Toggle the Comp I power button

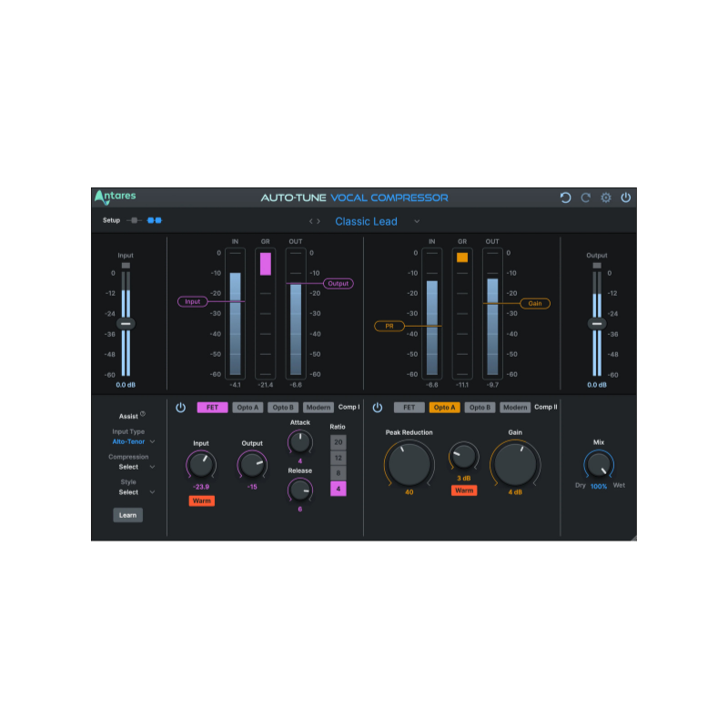181,407
